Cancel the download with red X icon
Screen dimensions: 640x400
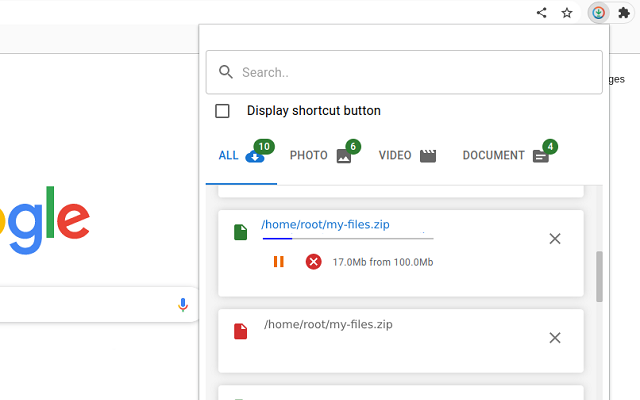coord(313,262)
